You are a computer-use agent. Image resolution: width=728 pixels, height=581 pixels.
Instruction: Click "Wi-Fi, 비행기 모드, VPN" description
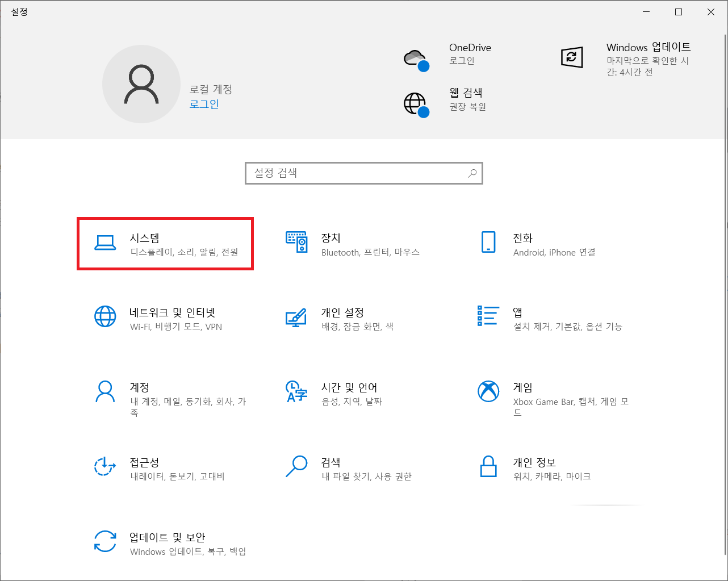tap(176, 327)
